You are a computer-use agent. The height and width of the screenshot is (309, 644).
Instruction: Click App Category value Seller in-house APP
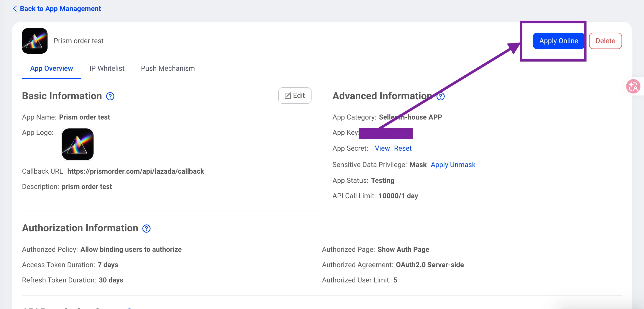pos(410,117)
